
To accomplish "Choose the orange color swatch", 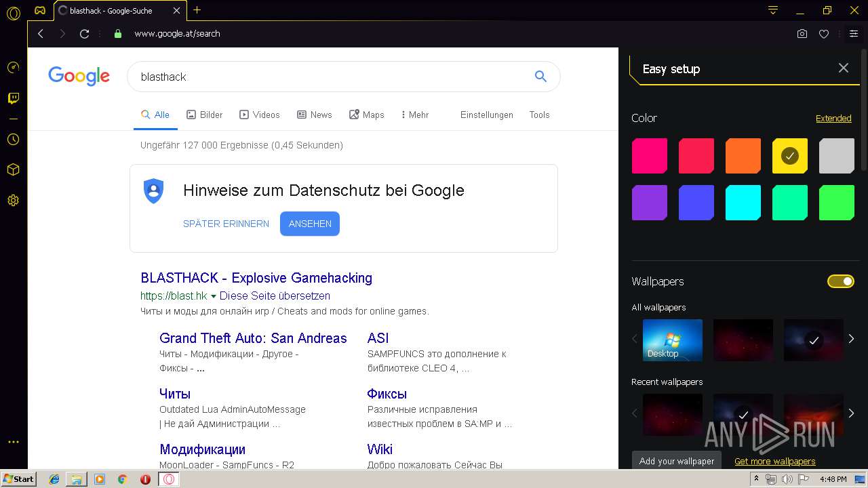I will pyautogui.click(x=743, y=156).
